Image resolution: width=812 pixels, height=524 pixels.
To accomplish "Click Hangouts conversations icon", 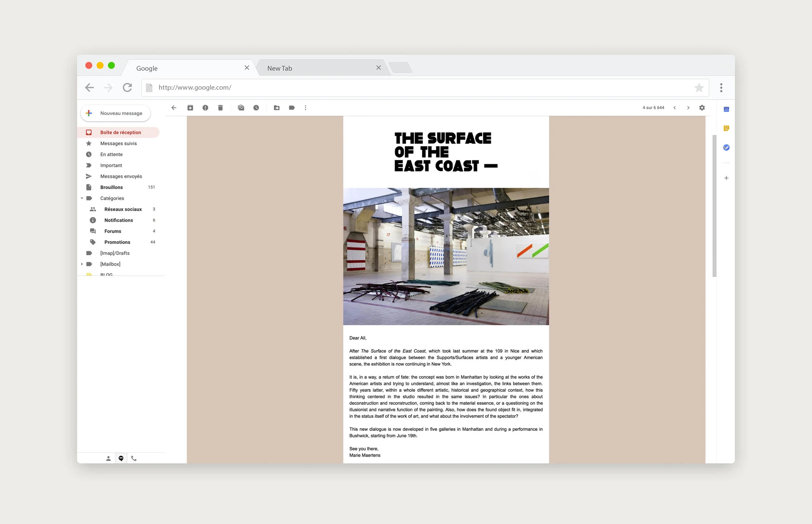I will [121, 459].
